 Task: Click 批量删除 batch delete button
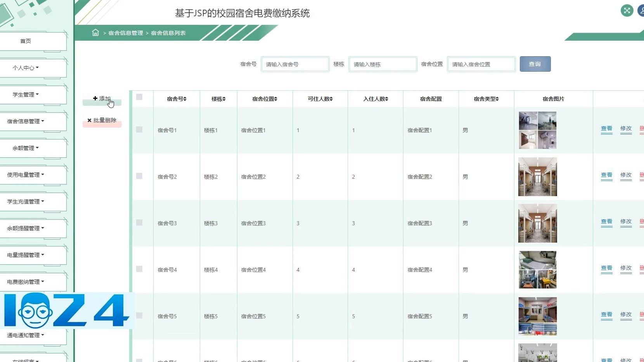(102, 121)
